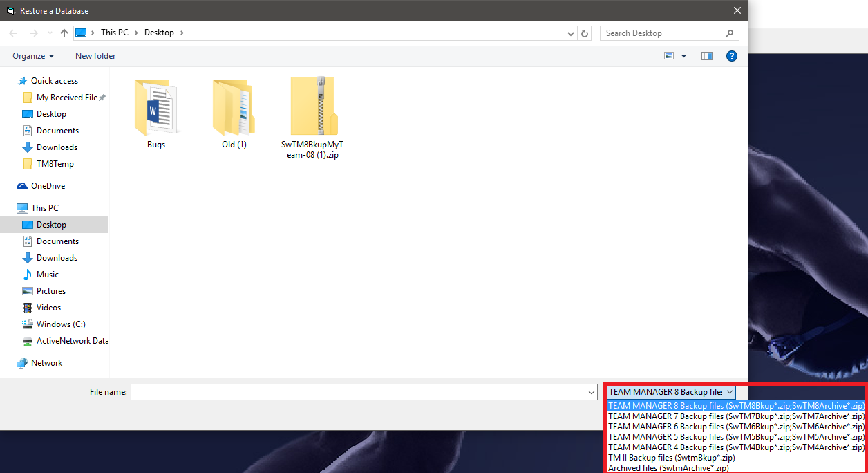Image resolution: width=868 pixels, height=473 pixels.
Task: Click the This PC breadcrumb
Action: pos(115,33)
